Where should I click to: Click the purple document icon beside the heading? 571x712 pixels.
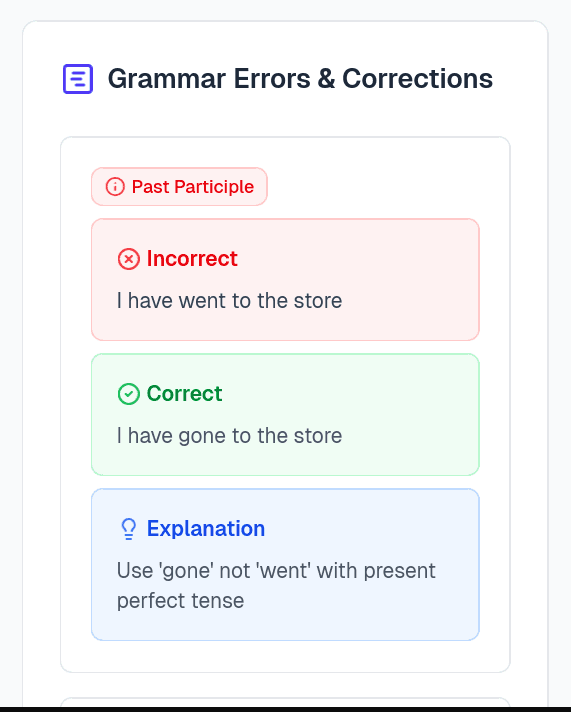[x=78, y=79]
